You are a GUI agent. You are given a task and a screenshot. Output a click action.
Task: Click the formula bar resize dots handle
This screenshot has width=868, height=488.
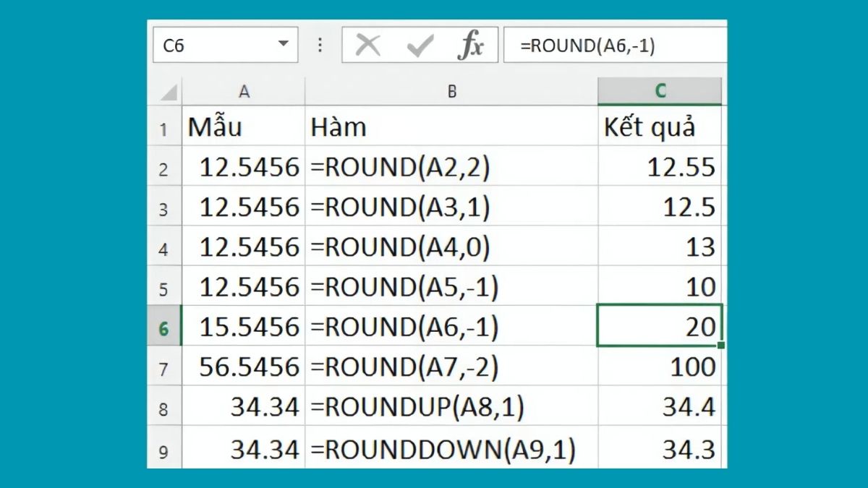[x=320, y=45]
